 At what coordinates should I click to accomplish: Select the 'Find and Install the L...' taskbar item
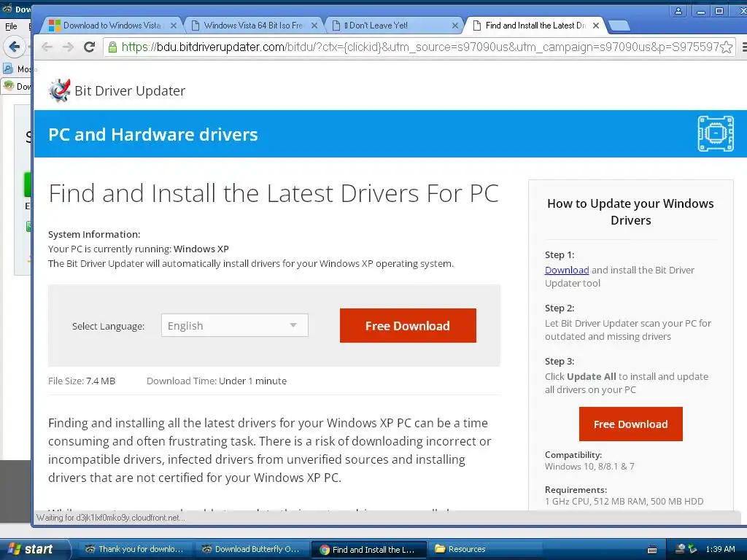click(368, 550)
